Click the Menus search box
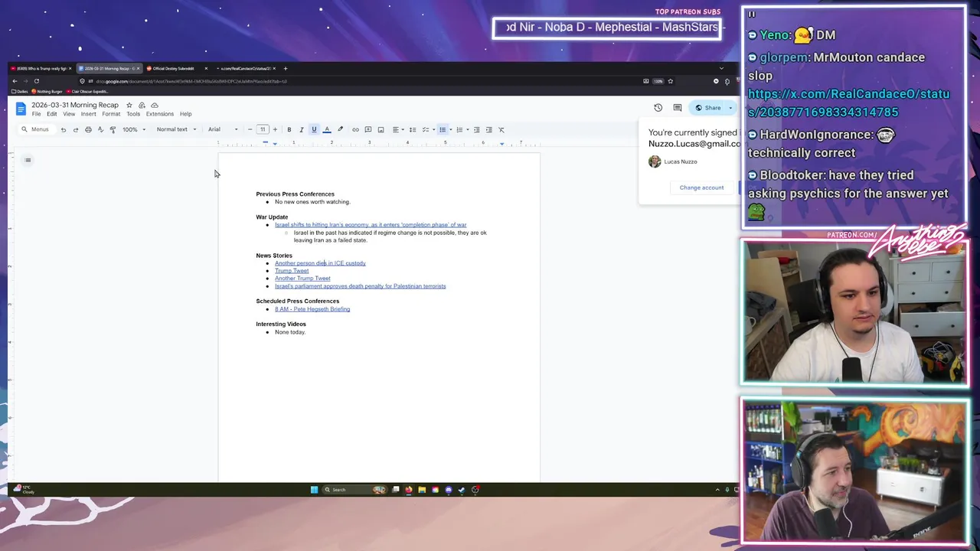The height and width of the screenshot is (551, 980). click(x=35, y=129)
